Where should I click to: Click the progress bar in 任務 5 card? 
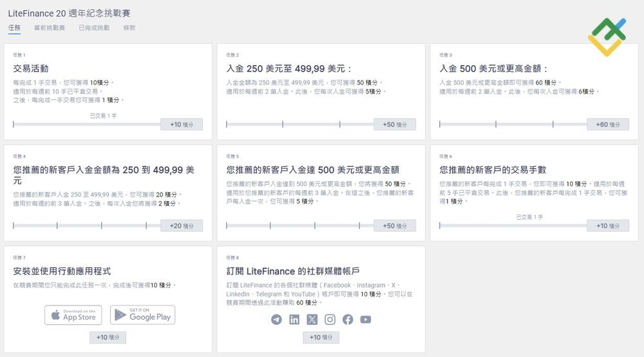[300, 226]
